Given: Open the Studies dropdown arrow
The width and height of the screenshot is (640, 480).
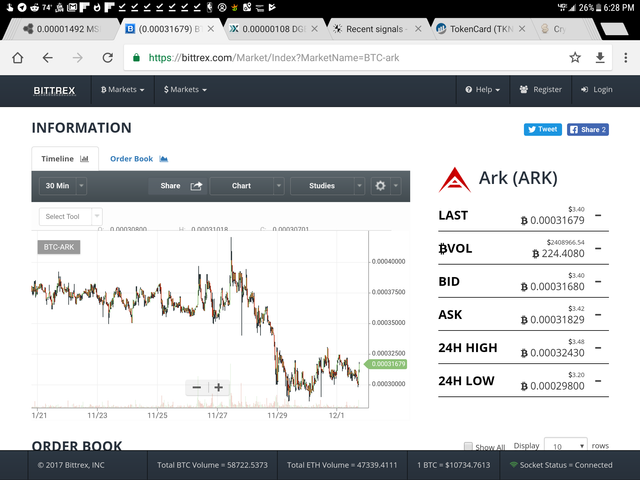Looking at the screenshot, I should click(359, 186).
